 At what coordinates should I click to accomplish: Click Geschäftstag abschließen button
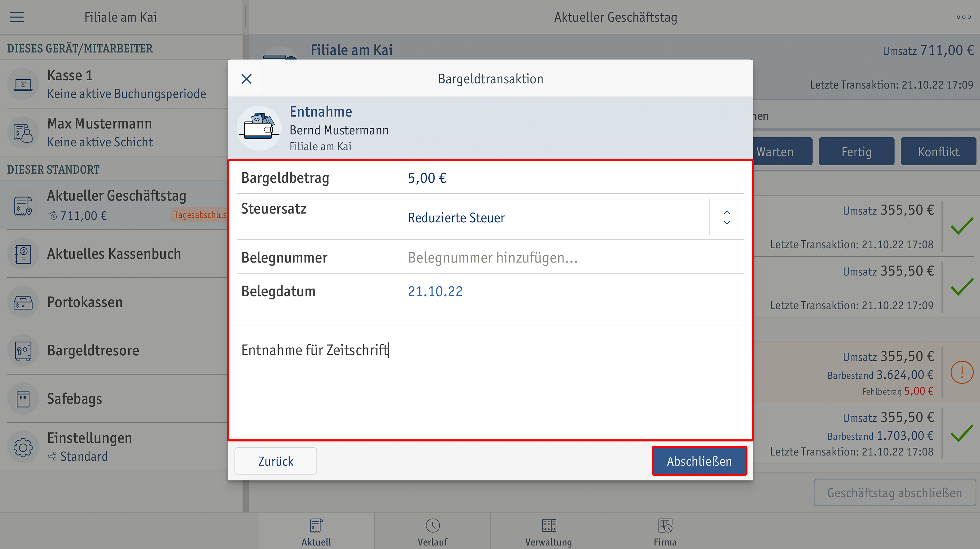tap(894, 493)
